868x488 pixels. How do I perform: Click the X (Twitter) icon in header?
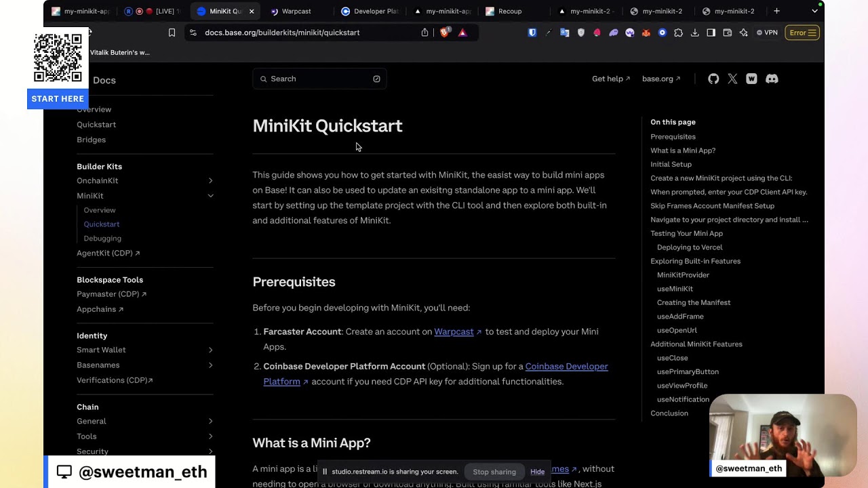tap(732, 79)
